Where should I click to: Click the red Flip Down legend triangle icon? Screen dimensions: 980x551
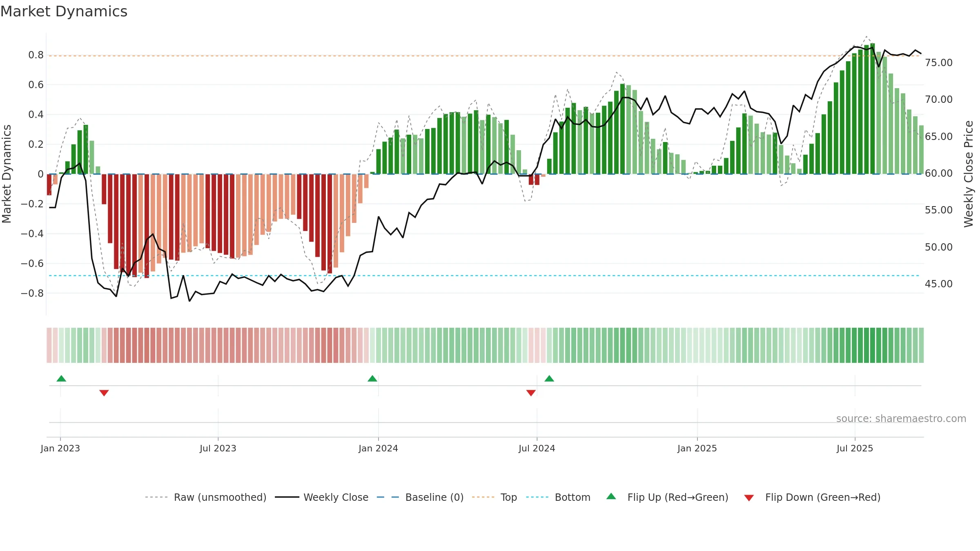point(749,498)
